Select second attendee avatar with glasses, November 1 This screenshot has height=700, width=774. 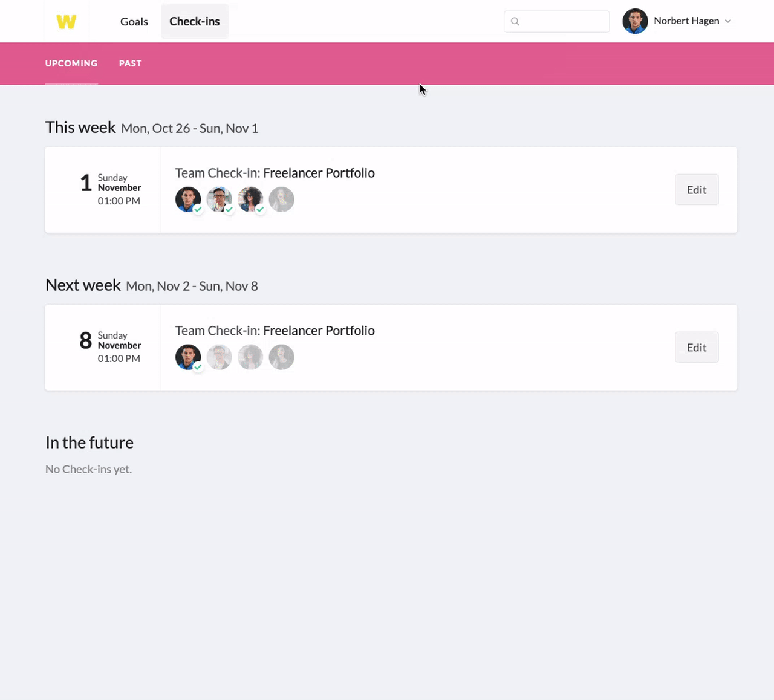tap(220, 199)
